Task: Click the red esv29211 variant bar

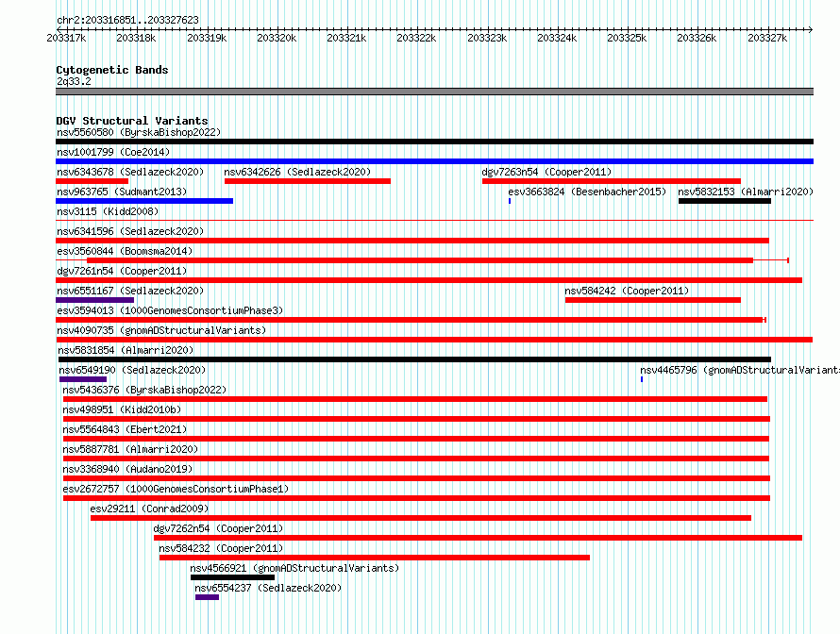Action: [x=421, y=518]
